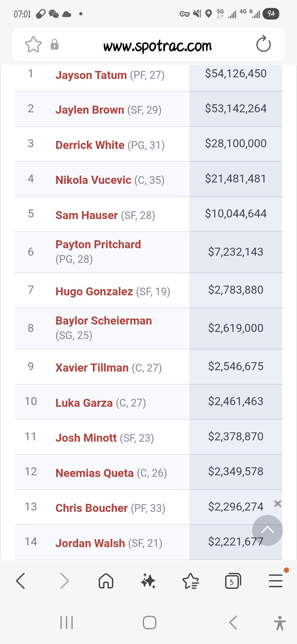Open Neemias Queta's profile link
297x644 pixels.
click(x=94, y=473)
